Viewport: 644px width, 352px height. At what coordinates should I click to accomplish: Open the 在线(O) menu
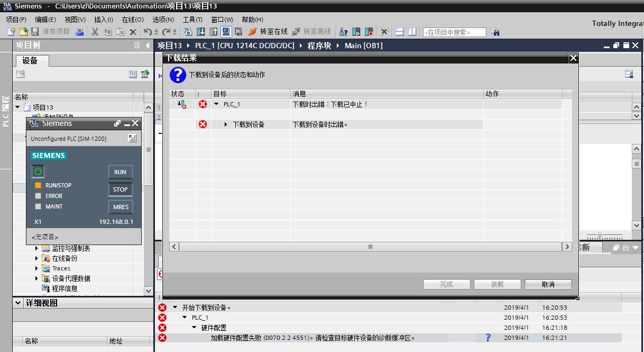tap(132, 20)
